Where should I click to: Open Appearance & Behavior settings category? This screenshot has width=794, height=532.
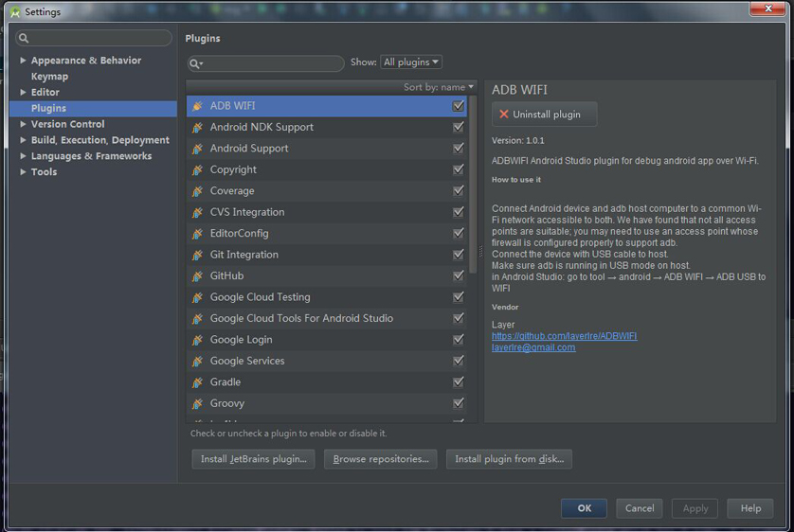click(x=86, y=61)
